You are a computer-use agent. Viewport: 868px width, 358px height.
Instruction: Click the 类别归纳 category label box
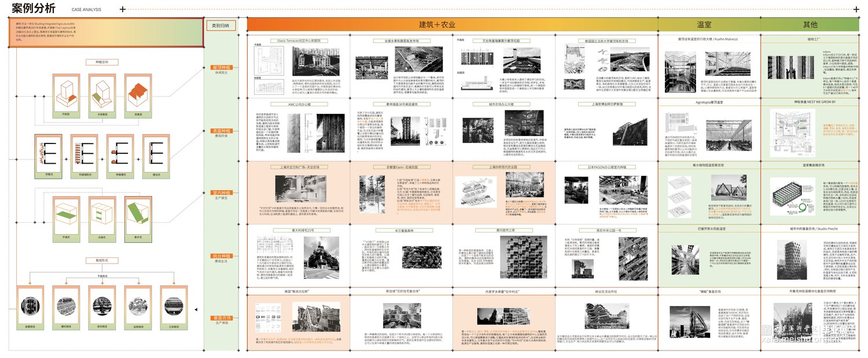pos(220,25)
